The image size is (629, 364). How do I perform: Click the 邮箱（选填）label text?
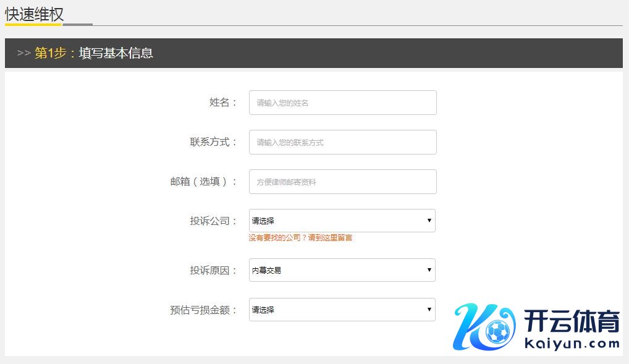tap(203, 182)
